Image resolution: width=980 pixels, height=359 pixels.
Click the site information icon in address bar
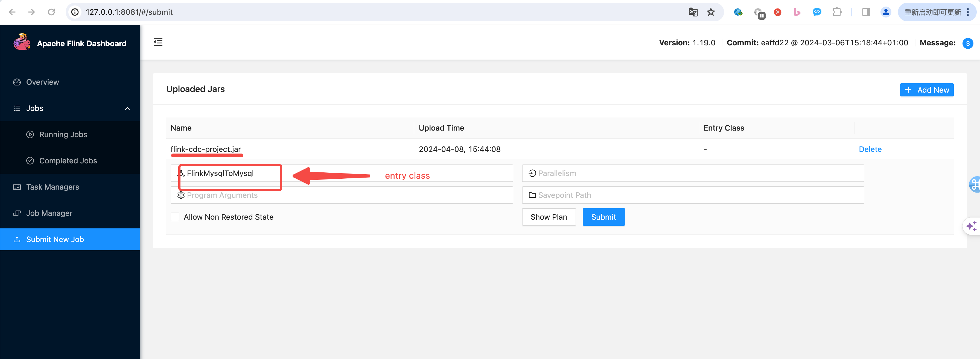click(75, 12)
